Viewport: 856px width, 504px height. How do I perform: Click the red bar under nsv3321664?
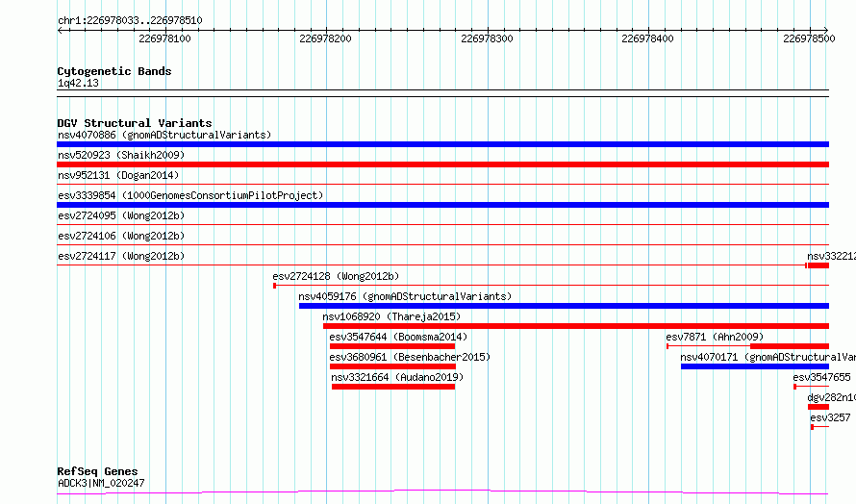pos(393,387)
